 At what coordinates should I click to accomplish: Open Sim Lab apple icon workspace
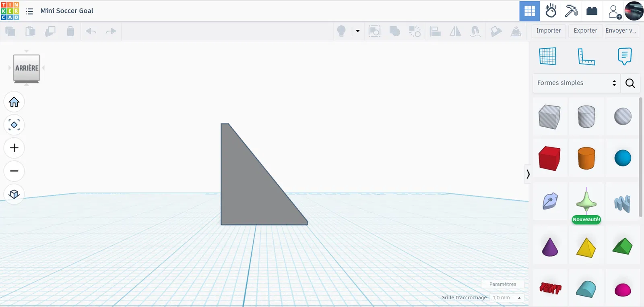tap(551, 11)
